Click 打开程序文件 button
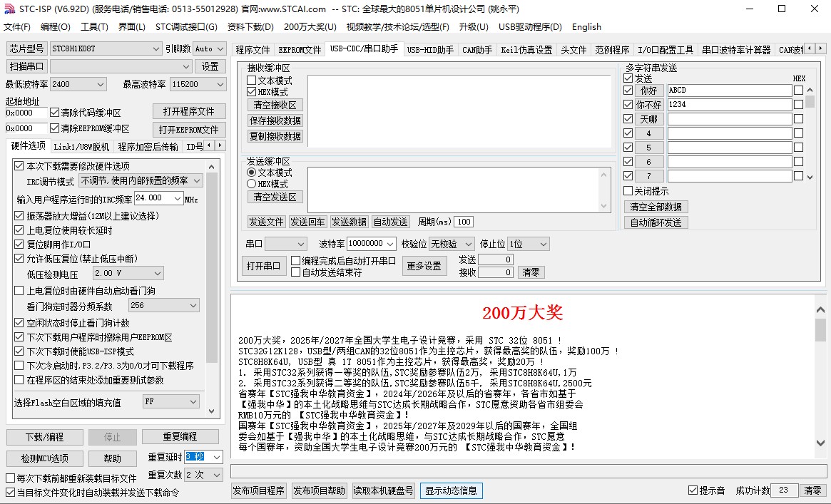831x504 pixels. pyautogui.click(x=189, y=111)
